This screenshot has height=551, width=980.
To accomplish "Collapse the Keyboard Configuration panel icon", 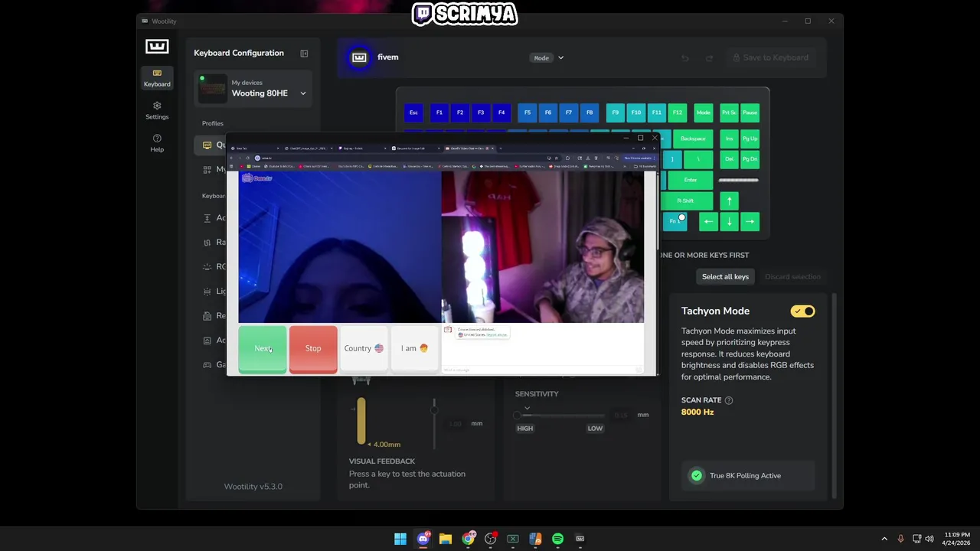I will click(304, 54).
